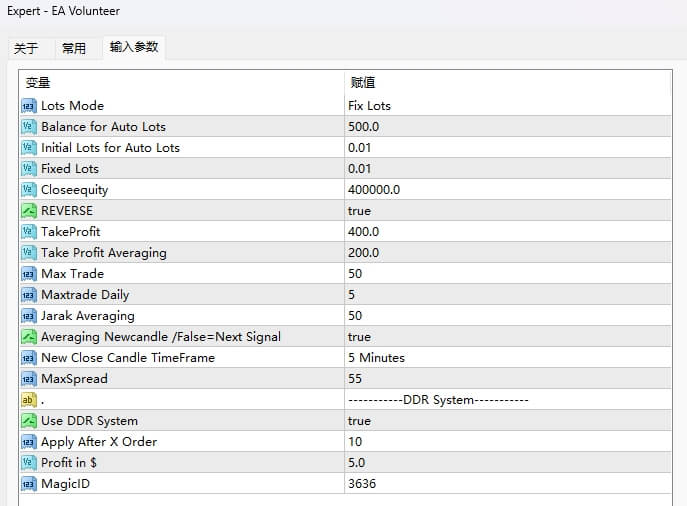Click the Lots Mode integer icon
Screen dimensions: 687x506
point(28,106)
